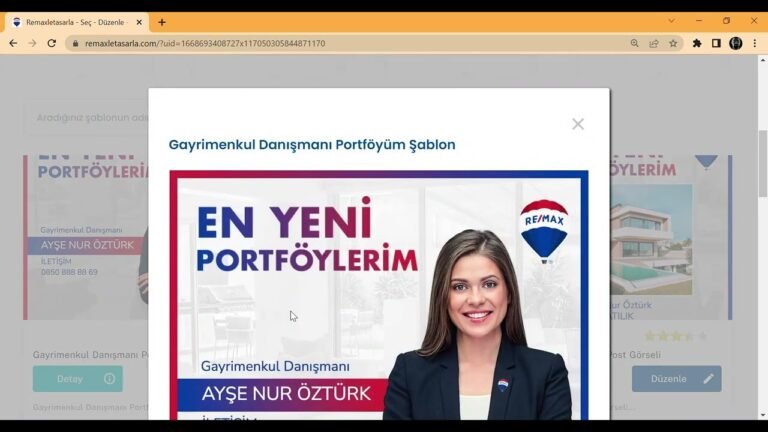Image resolution: width=768 pixels, height=432 pixels.
Task: Go back in browser history
Action: click(13, 43)
